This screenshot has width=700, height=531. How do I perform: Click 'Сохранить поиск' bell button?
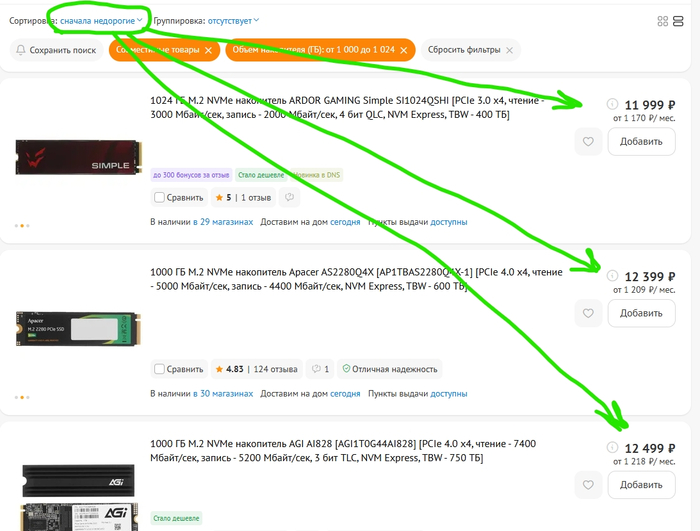(56, 50)
